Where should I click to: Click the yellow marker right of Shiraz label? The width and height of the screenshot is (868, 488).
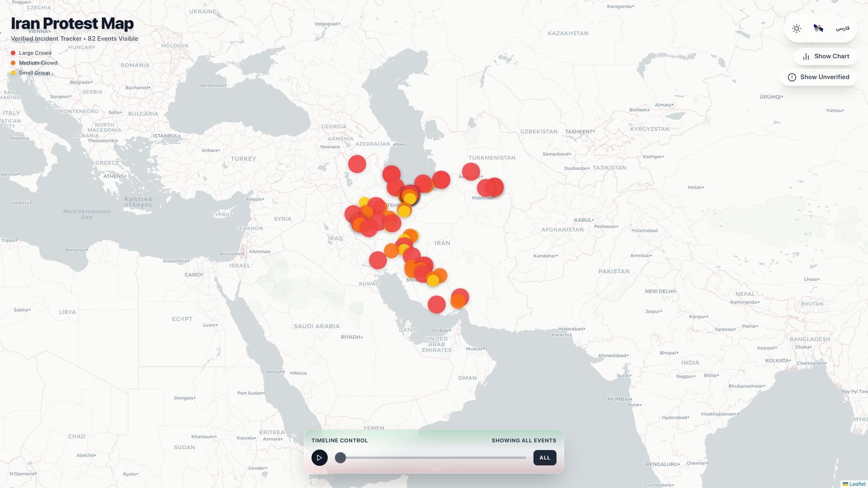433,281
